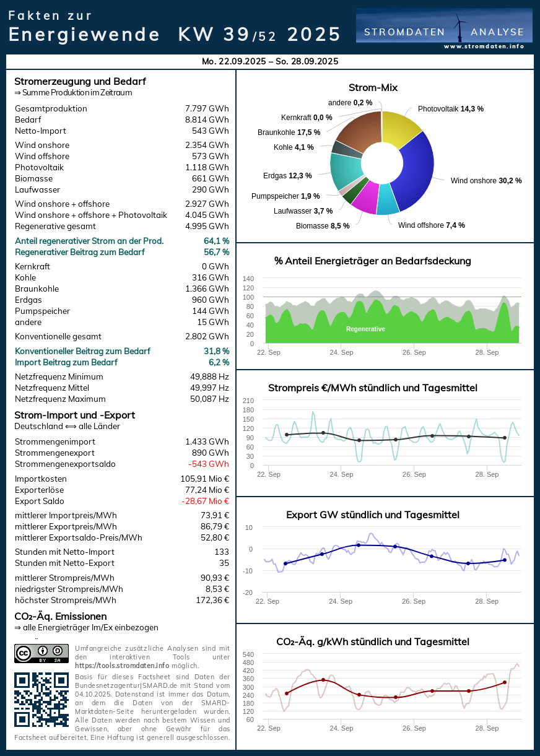Click the share-alike SA icon
540x756 pixels.
tap(59, 651)
